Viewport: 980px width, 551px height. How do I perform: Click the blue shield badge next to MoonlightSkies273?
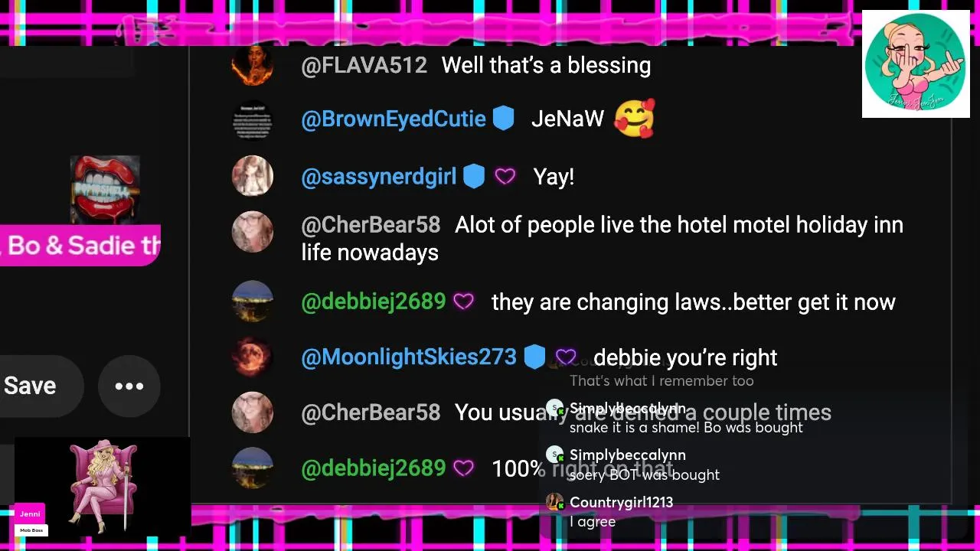(x=534, y=357)
